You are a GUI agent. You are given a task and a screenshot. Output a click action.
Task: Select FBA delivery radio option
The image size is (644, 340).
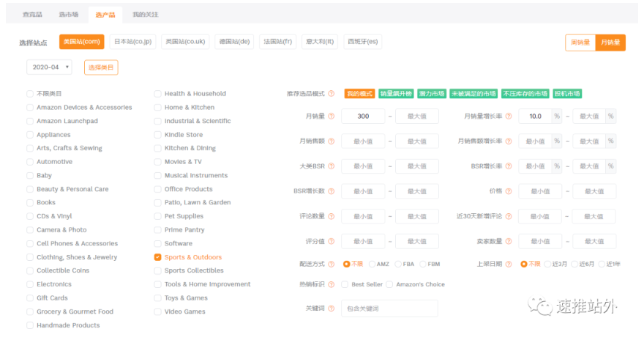(398, 264)
